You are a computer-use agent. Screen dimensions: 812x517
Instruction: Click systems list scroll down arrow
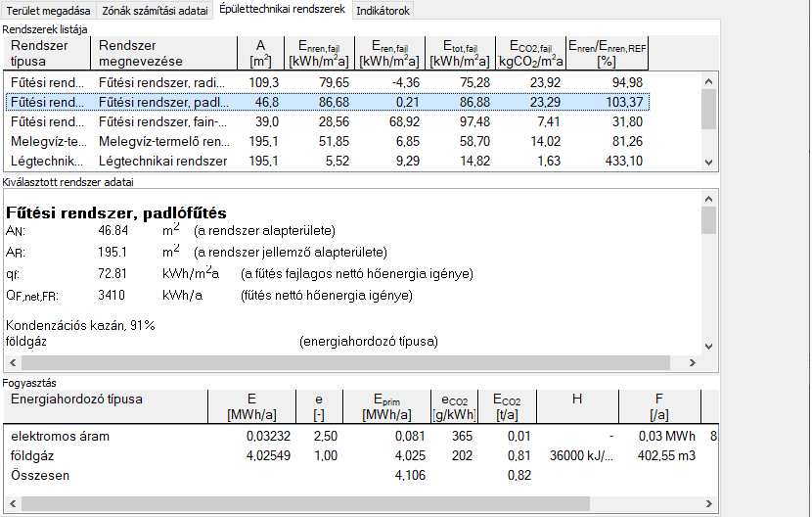[709, 163]
